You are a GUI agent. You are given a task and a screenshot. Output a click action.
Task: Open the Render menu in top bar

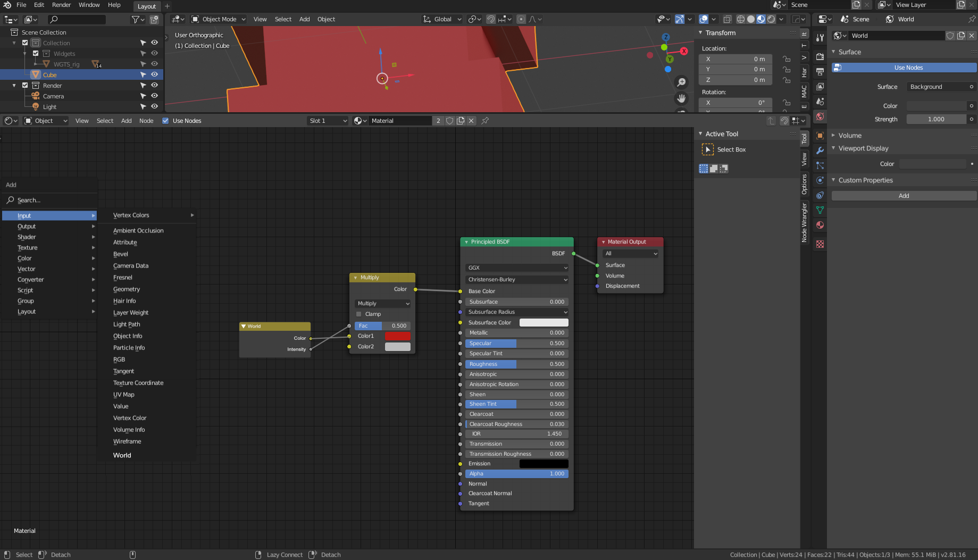61,5
